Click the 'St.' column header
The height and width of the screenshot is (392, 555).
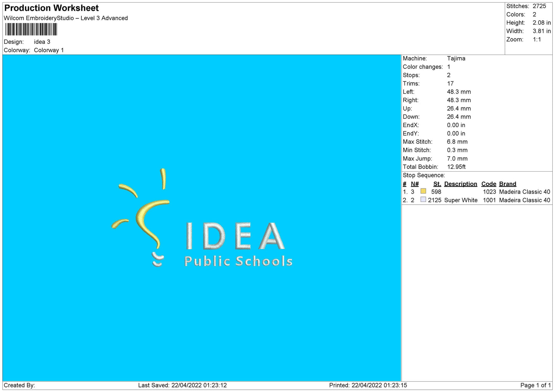pos(437,184)
